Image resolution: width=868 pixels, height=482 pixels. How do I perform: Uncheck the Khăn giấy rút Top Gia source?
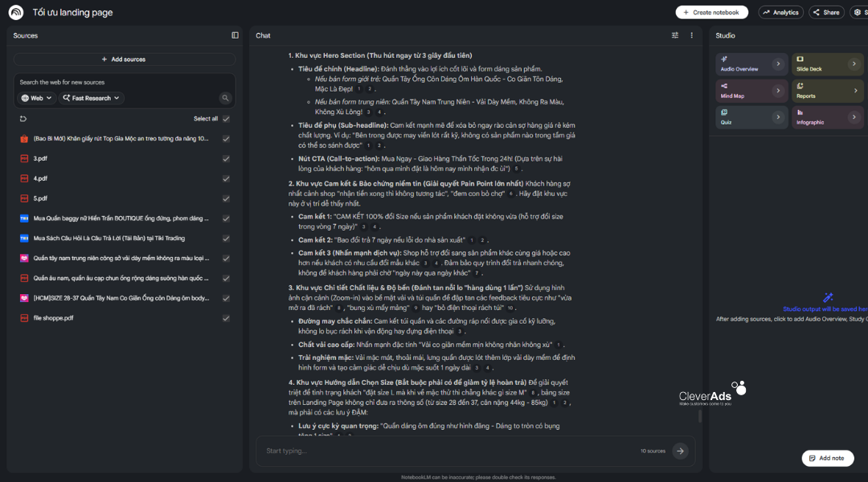pyautogui.click(x=226, y=139)
